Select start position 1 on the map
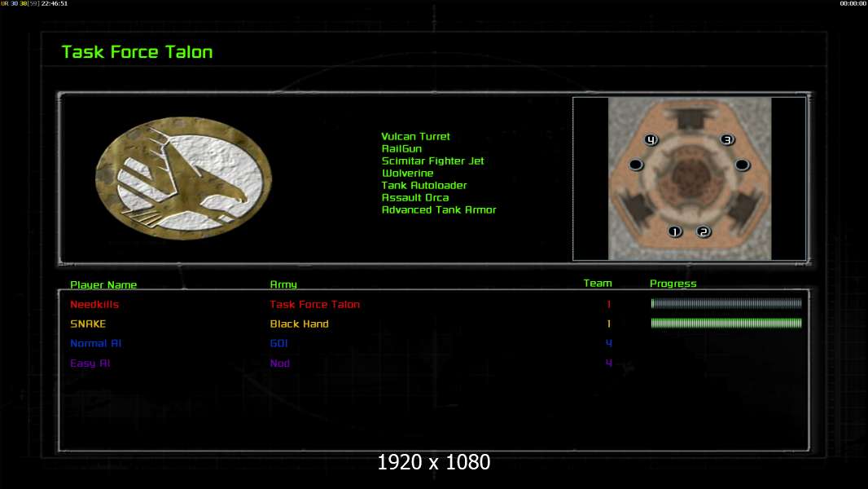 point(674,231)
